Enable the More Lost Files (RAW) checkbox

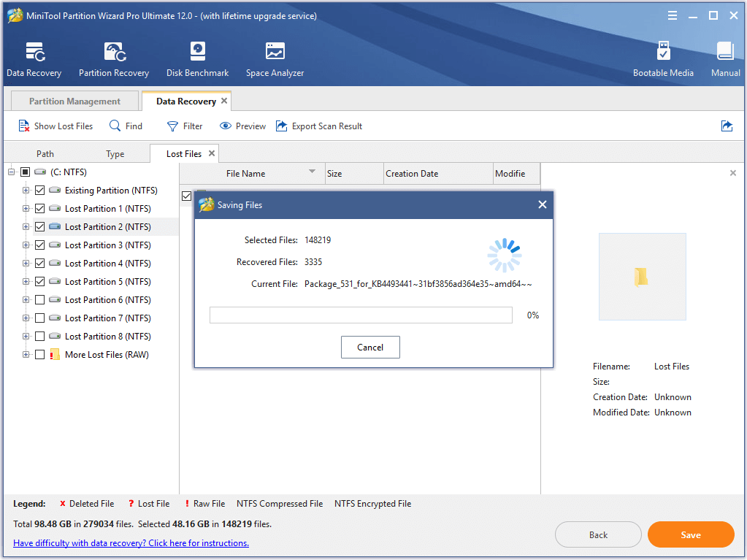pyautogui.click(x=40, y=355)
